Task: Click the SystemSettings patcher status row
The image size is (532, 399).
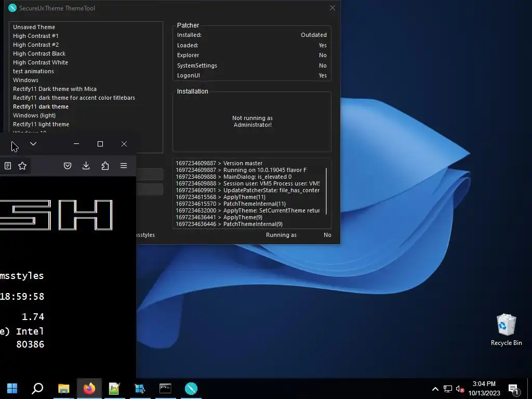Action: tap(252, 65)
